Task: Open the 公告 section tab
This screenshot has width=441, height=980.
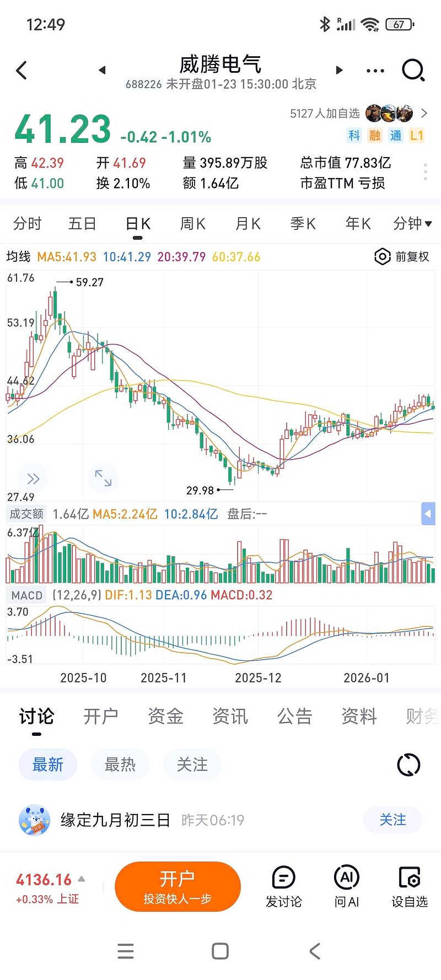Action: coord(295,716)
